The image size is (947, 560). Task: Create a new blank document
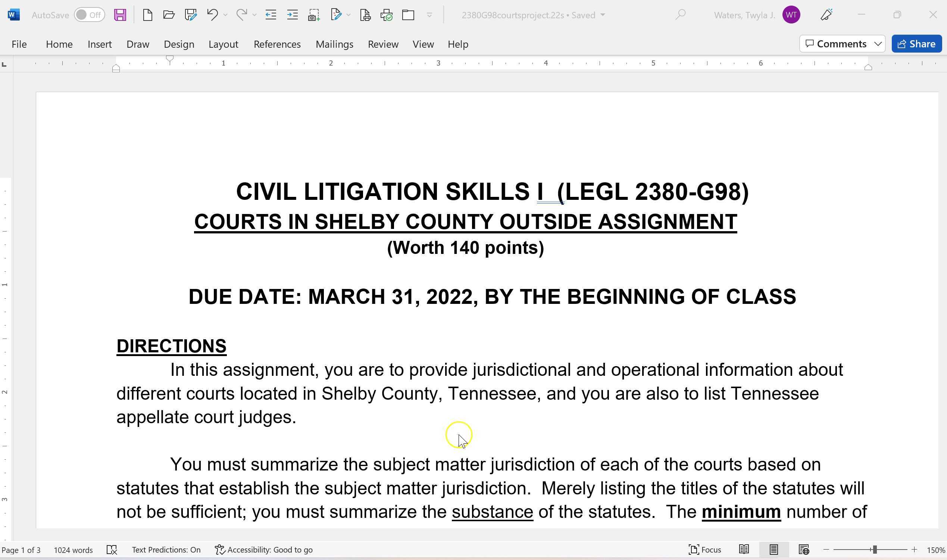pyautogui.click(x=147, y=15)
